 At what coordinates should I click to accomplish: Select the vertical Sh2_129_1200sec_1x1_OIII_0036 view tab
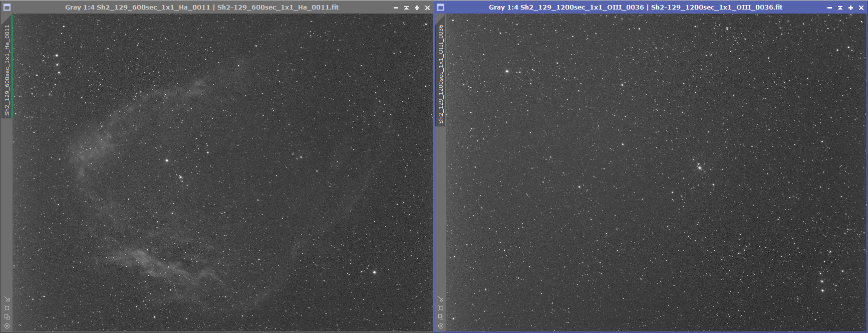pos(441,70)
